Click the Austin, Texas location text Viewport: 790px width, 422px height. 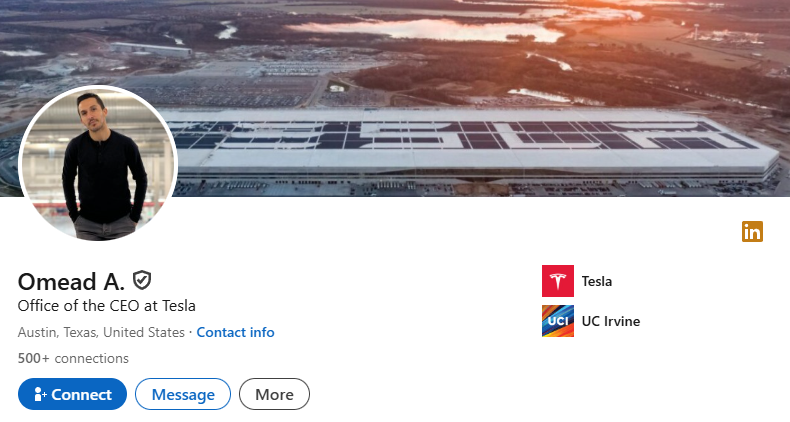coord(101,332)
